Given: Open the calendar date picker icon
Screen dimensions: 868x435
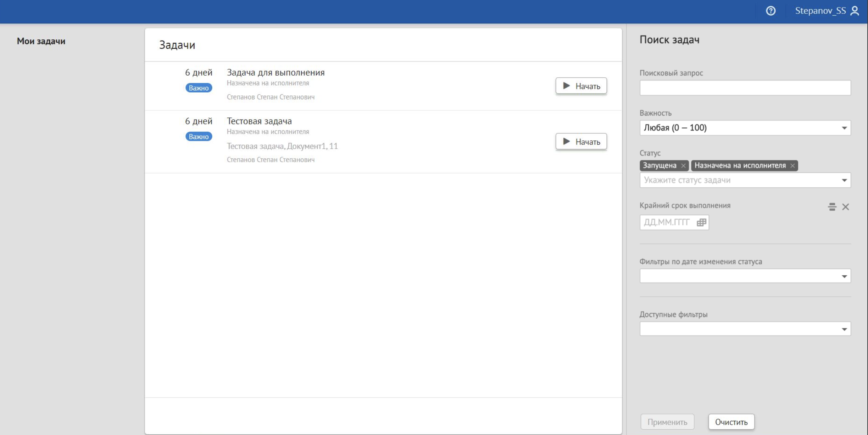Looking at the screenshot, I should pos(701,222).
